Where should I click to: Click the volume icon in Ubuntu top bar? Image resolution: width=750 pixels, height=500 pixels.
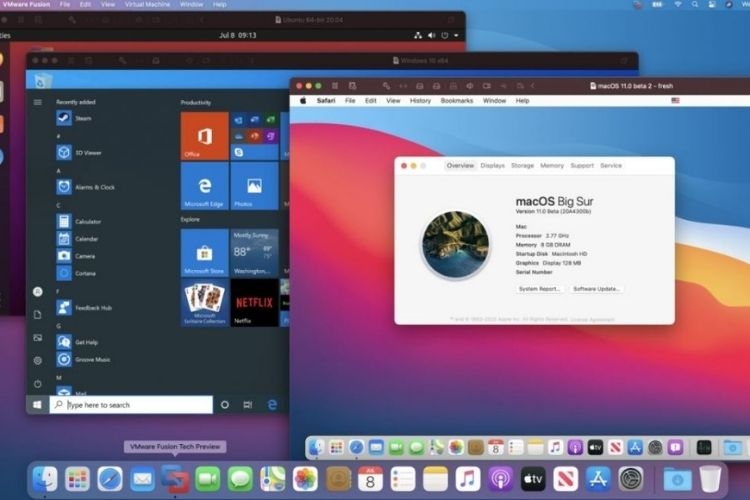[431, 35]
